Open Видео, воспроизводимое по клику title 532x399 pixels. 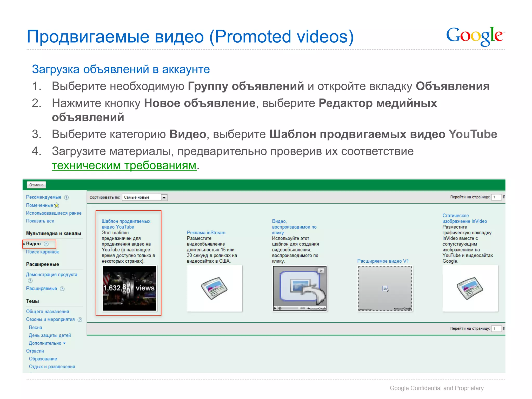point(294,227)
